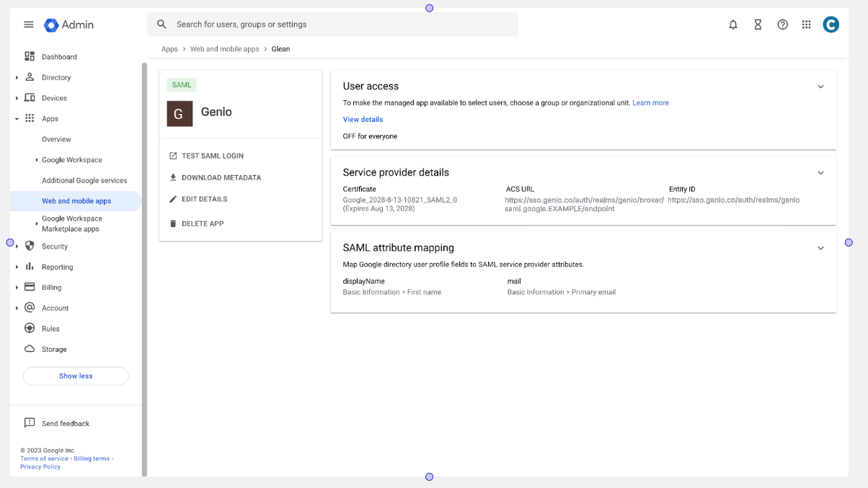Expand Service provider details chevron
Image resolution: width=868 pixels, height=488 pixels.
pyautogui.click(x=820, y=173)
